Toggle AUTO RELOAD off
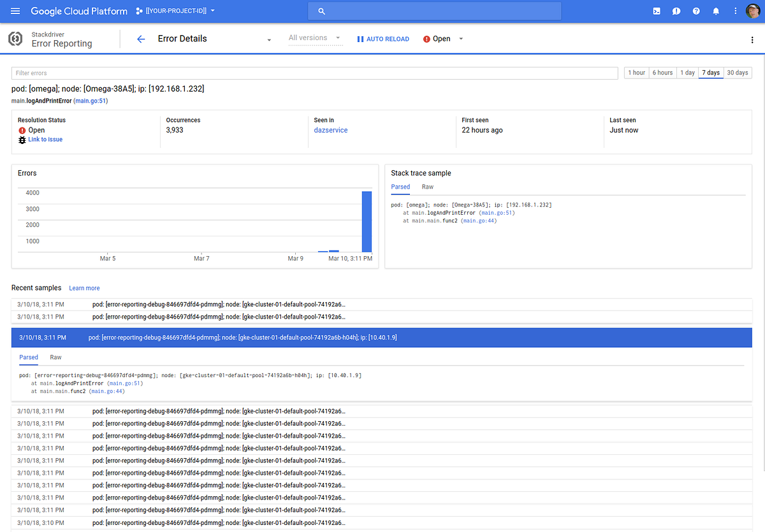This screenshot has height=532, width=765. coord(382,39)
